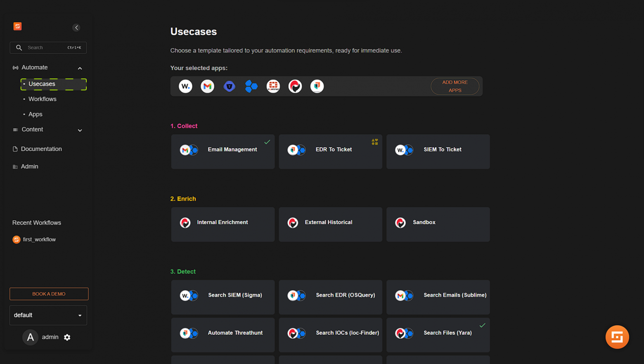
Task: Go to the Apps menu item
Action: [x=35, y=114]
